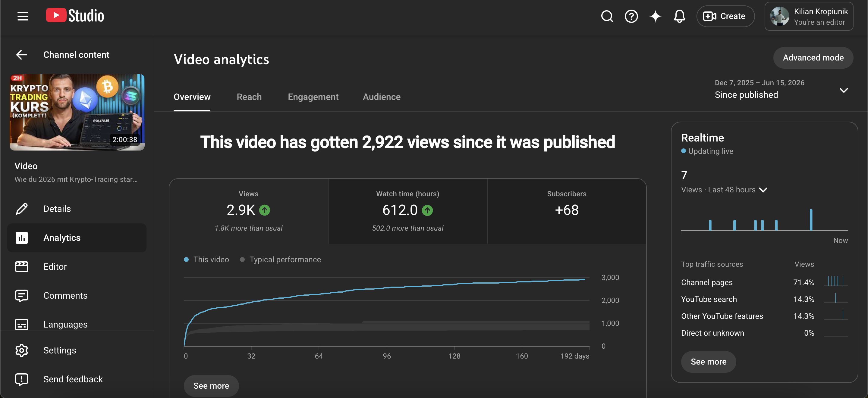Click See more in Realtime card

pyautogui.click(x=708, y=362)
